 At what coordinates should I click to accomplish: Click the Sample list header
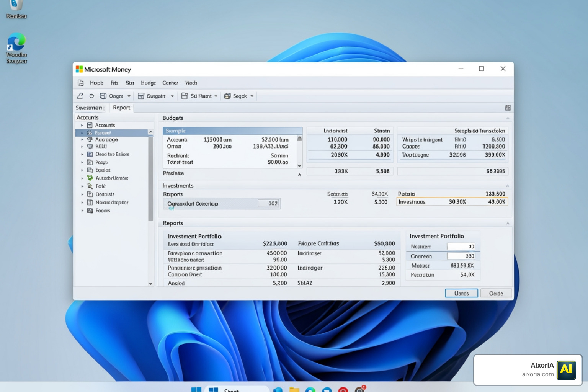point(233,131)
